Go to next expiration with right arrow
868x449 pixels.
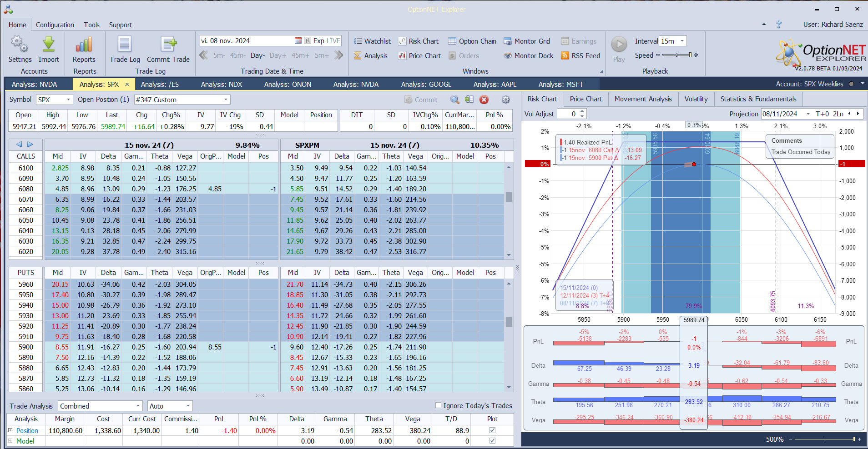click(30, 145)
